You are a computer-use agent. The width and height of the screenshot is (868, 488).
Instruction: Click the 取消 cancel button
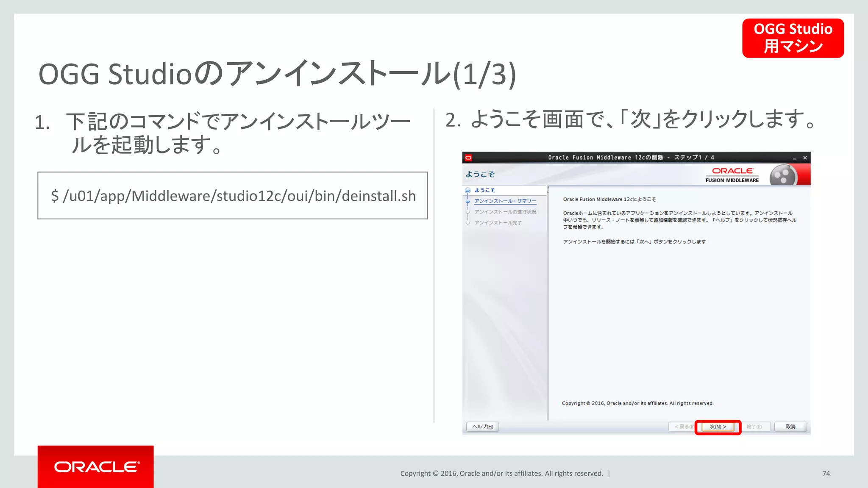pyautogui.click(x=790, y=427)
